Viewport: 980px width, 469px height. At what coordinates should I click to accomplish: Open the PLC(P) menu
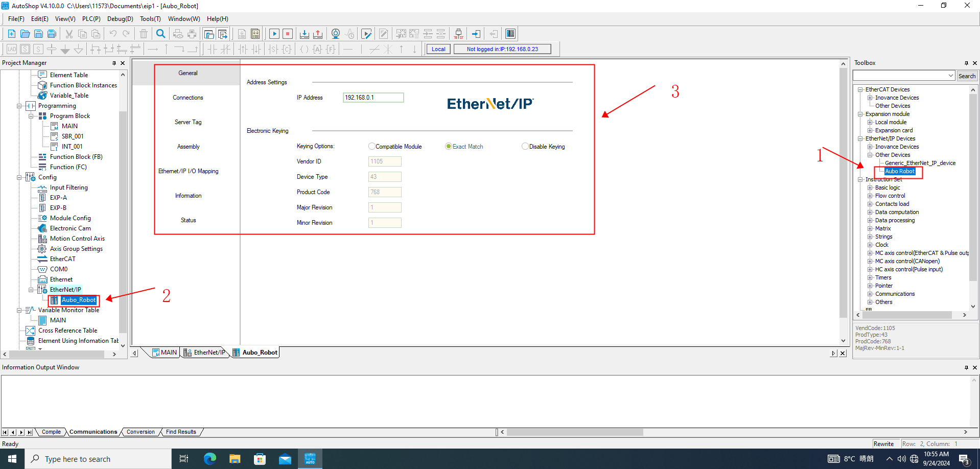91,19
